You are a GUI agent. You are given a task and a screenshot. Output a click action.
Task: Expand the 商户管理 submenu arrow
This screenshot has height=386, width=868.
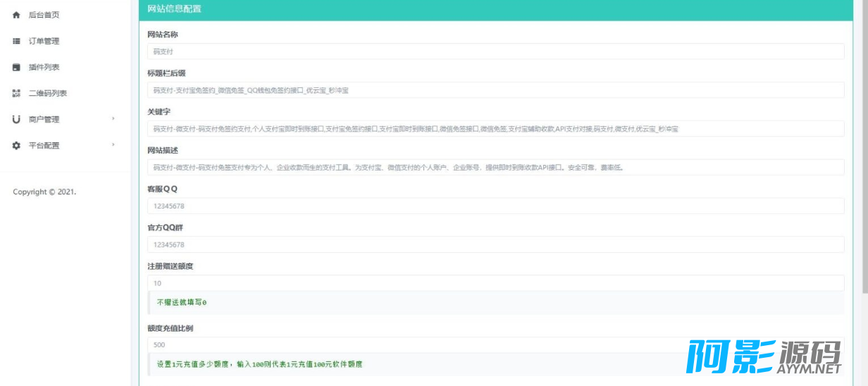(x=113, y=118)
